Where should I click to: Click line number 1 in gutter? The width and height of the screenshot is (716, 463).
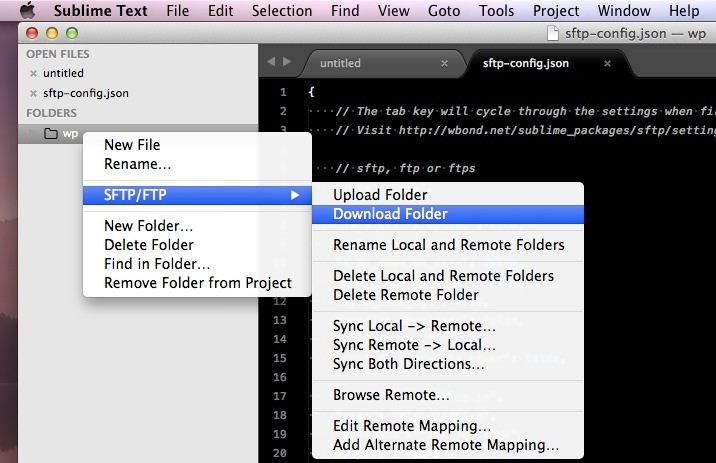tap(283, 92)
